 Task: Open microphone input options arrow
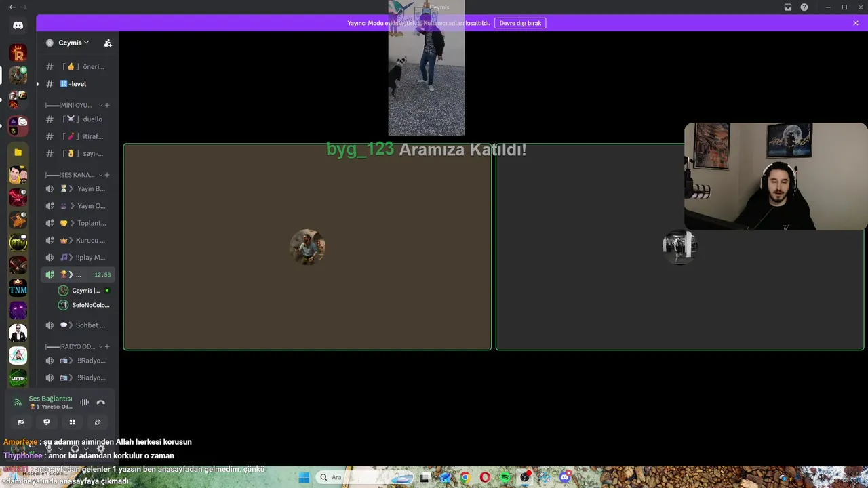pyautogui.click(x=60, y=448)
